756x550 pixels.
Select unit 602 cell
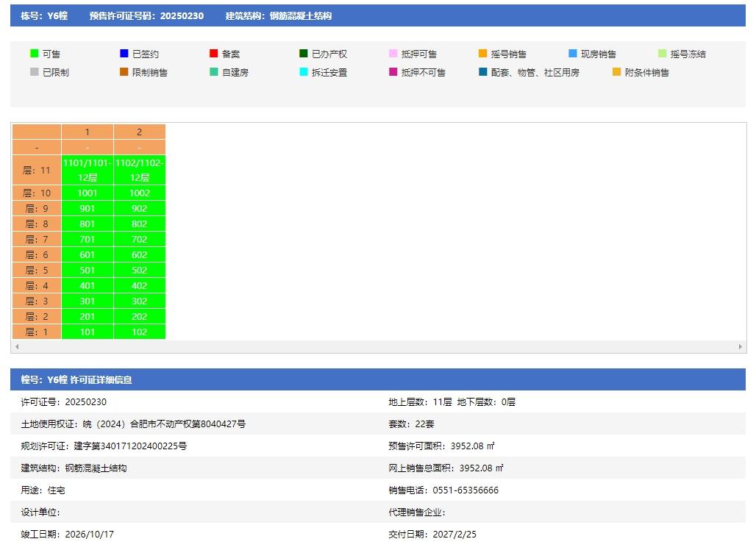pos(139,255)
